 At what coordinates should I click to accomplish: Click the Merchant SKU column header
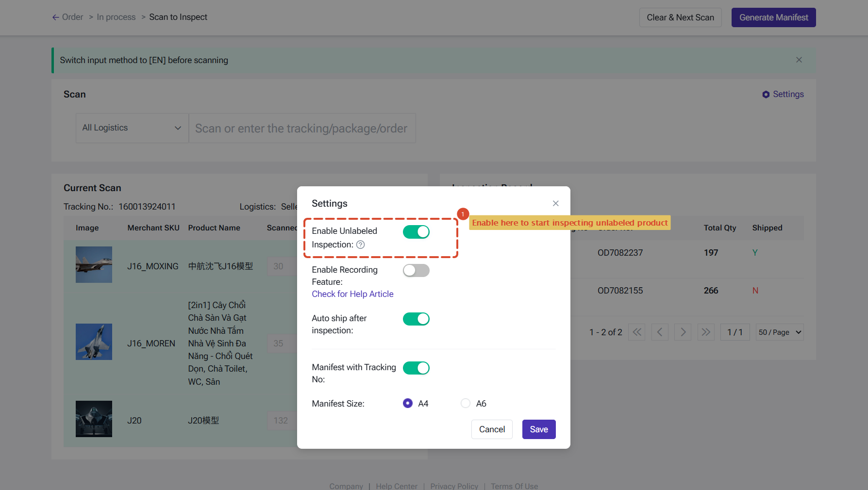click(x=153, y=228)
